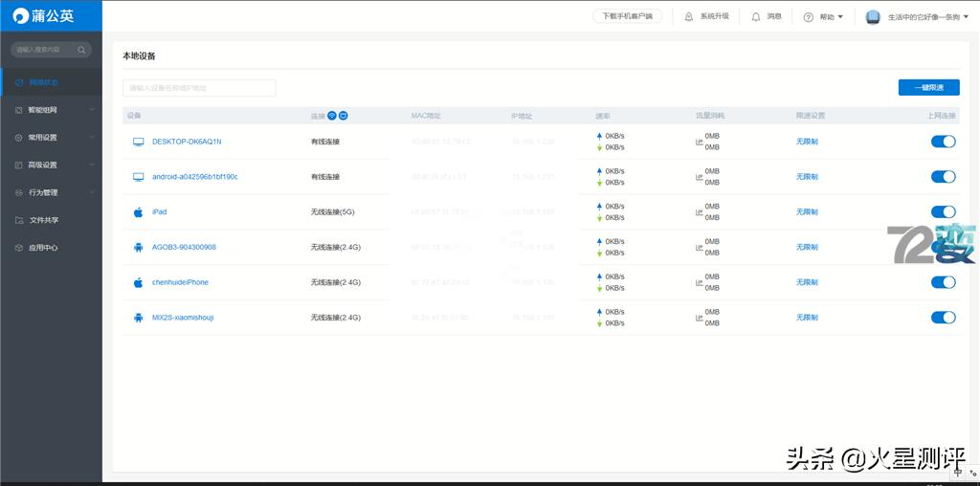Open 无限制 speed setting for iPad
980x486 pixels.
pyautogui.click(x=807, y=211)
